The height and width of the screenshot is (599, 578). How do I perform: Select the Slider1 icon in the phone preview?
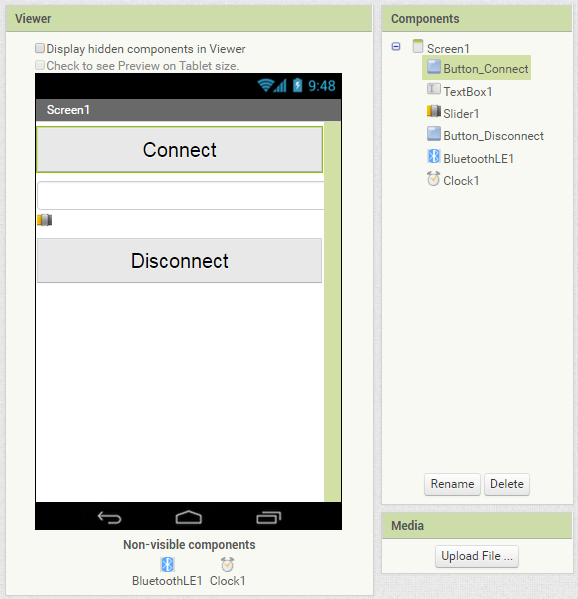click(x=45, y=220)
